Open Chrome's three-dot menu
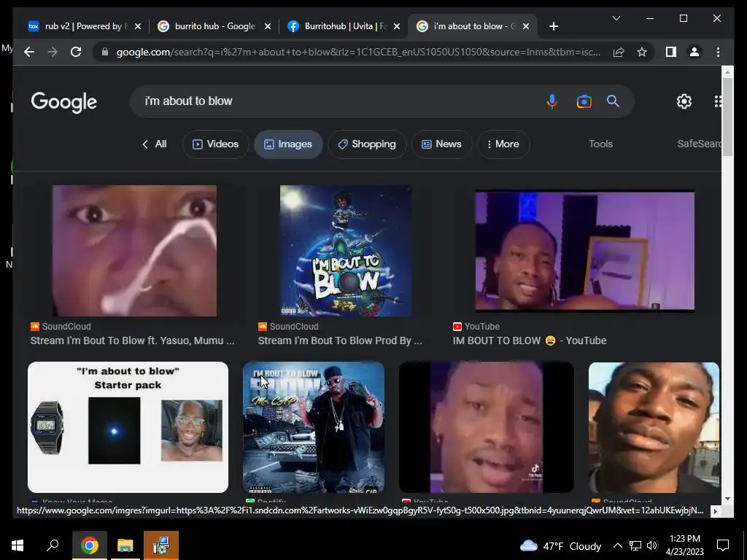The width and height of the screenshot is (747, 560). tap(718, 52)
